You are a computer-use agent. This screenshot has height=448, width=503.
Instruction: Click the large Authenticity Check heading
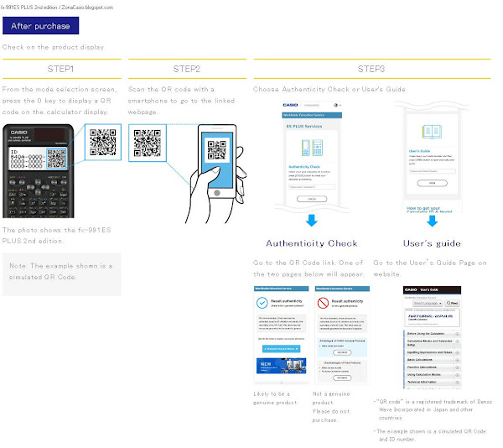[x=312, y=243]
